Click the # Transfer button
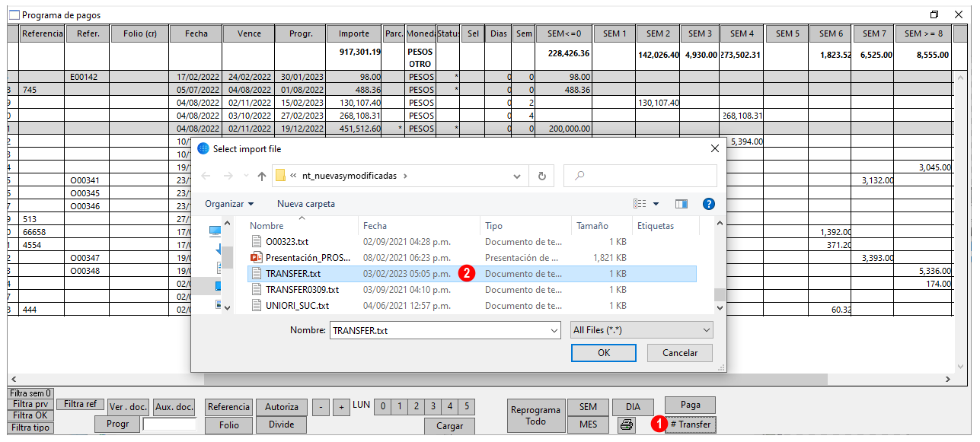Viewport: 980px width, 442px height. tap(691, 425)
